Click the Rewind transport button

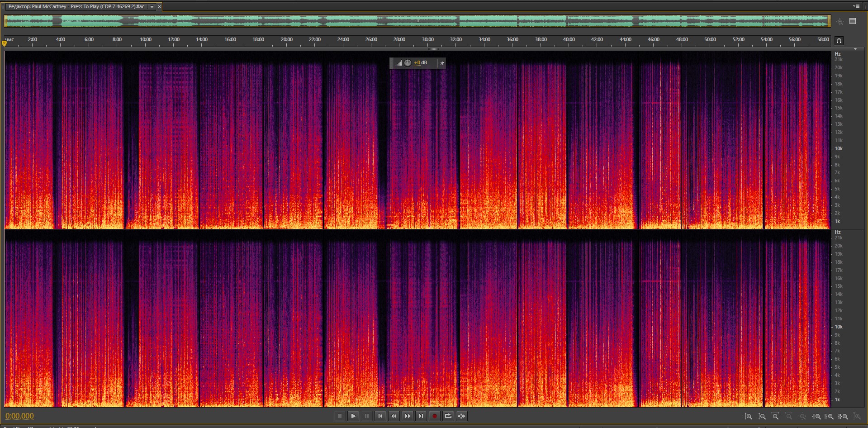pyautogui.click(x=394, y=416)
